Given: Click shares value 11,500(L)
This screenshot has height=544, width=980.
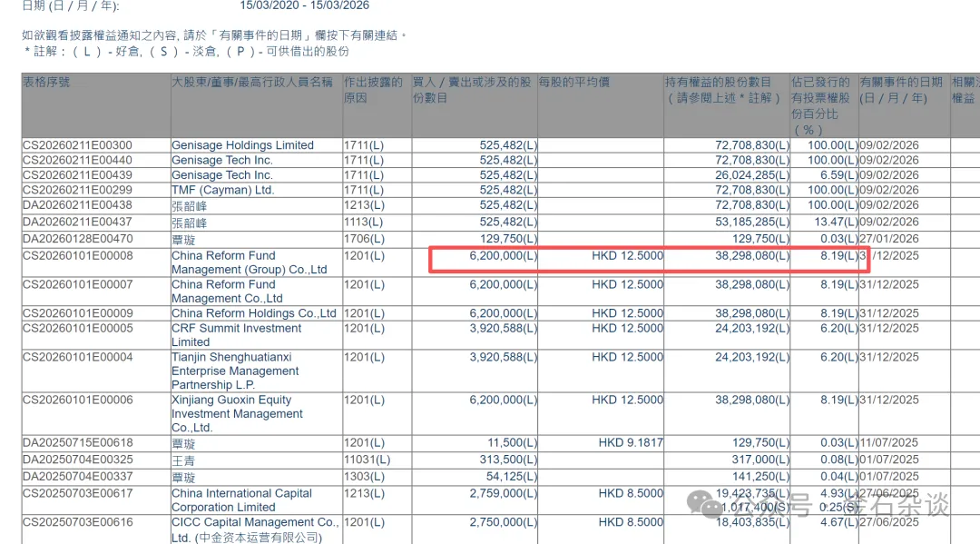Looking at the screenshot, I should click(x=512, y=442).
